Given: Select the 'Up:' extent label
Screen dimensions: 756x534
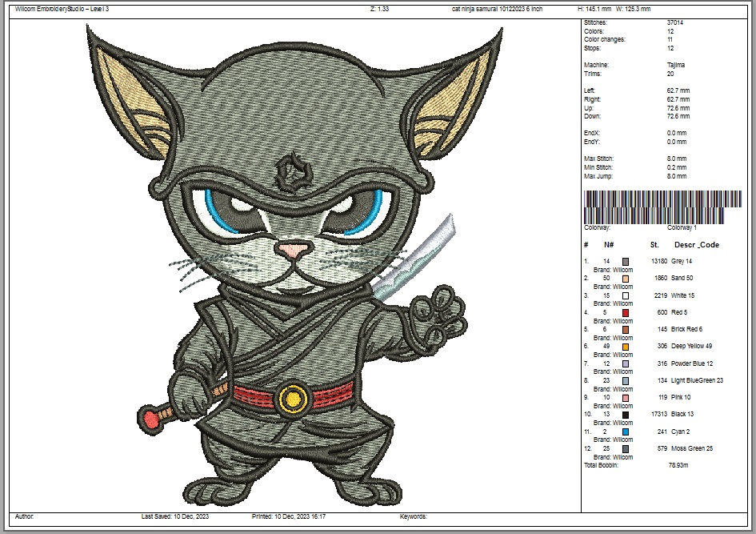Looking at the screenshot, I should (x=589, y=108).
